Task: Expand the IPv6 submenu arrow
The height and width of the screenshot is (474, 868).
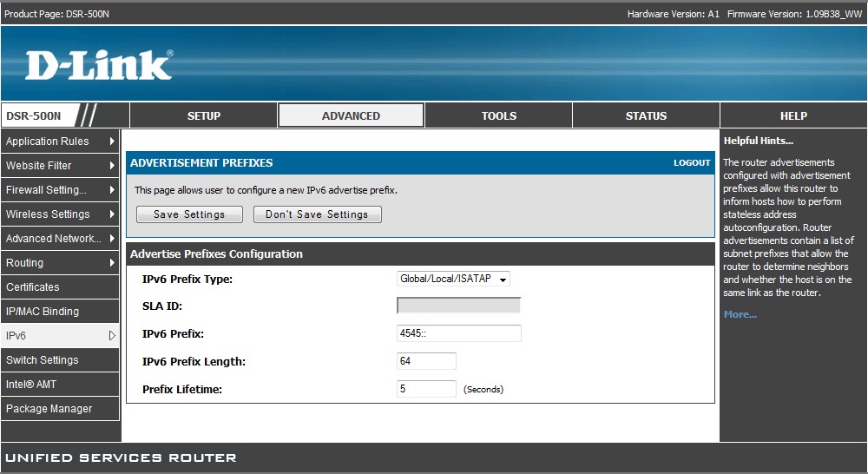Action: coord(112,336)
